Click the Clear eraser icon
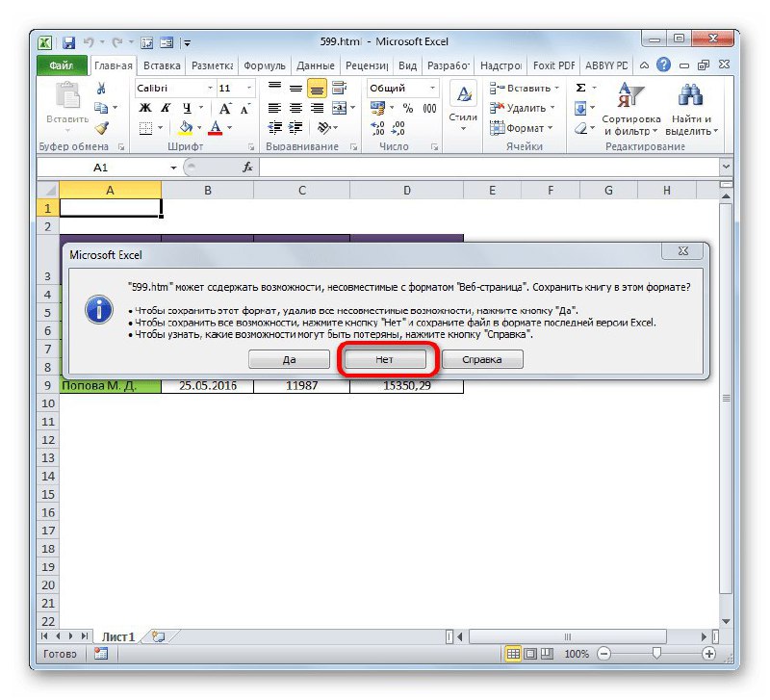The width and height of the screenshot is (770, 700). coord(581,128)
